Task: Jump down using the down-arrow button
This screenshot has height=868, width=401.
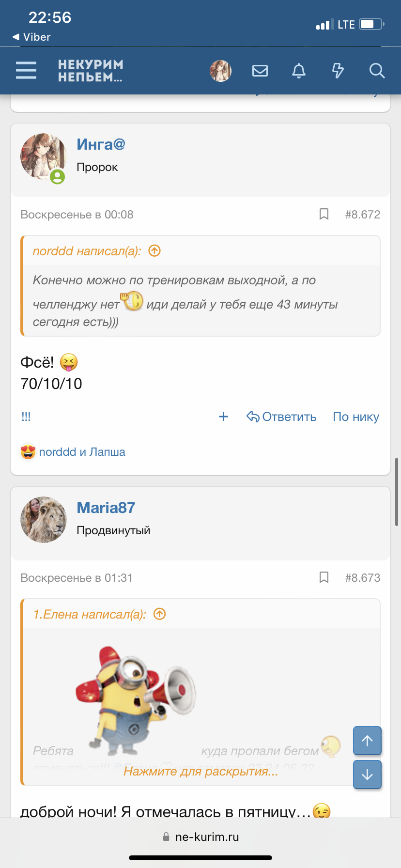Action: tap(367, 775)
